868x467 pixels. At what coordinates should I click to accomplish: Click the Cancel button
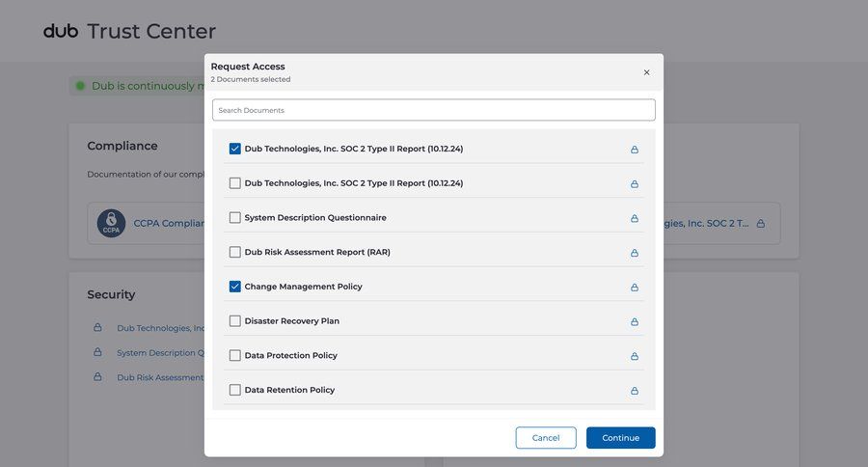pos(546,438)
